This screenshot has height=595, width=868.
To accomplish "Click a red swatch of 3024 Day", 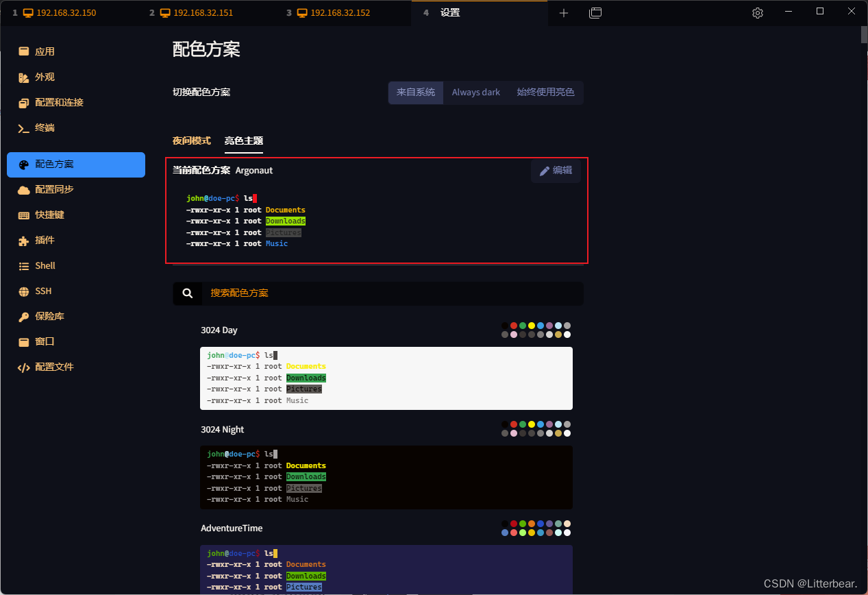I will 514,326.
